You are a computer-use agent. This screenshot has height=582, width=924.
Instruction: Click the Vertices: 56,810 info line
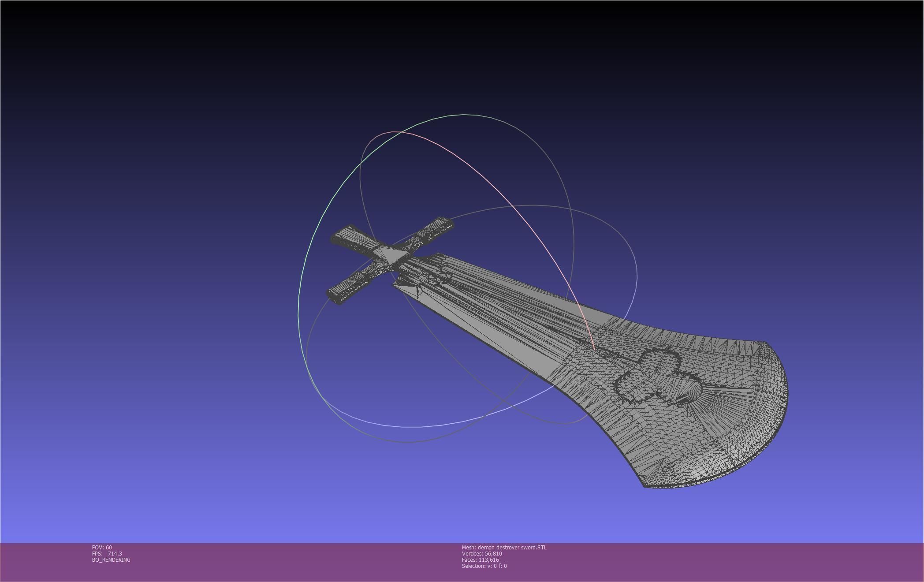click(x=482, y=553)
